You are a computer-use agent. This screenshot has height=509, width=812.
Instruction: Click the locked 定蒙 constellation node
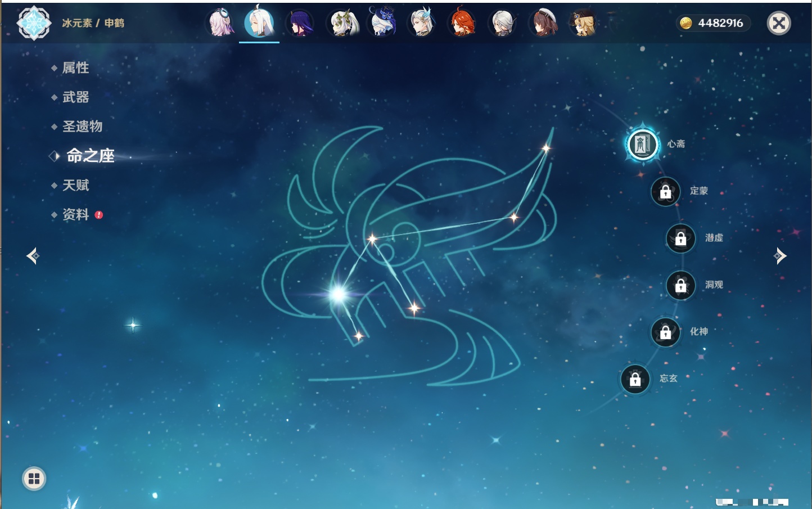(x=665, y=191)
